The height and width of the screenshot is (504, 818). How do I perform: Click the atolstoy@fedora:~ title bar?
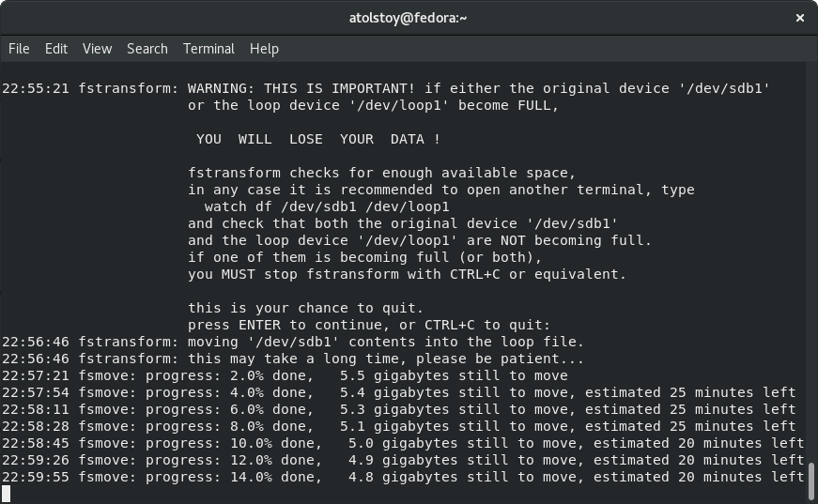(x=409, y=18)
